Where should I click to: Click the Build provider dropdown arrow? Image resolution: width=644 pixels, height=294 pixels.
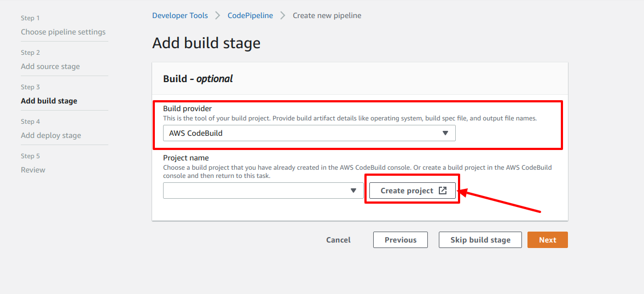[445, 133]
